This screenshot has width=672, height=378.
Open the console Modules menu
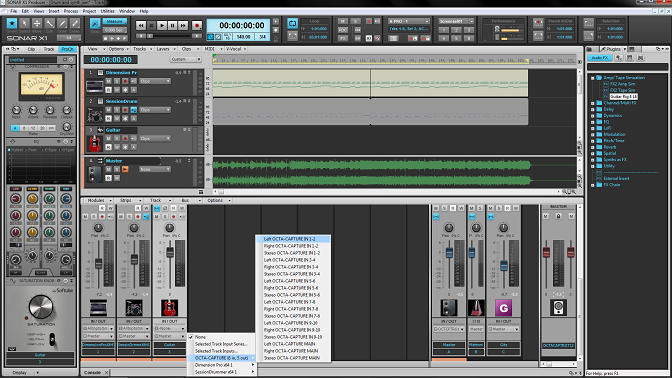point(98,201)
